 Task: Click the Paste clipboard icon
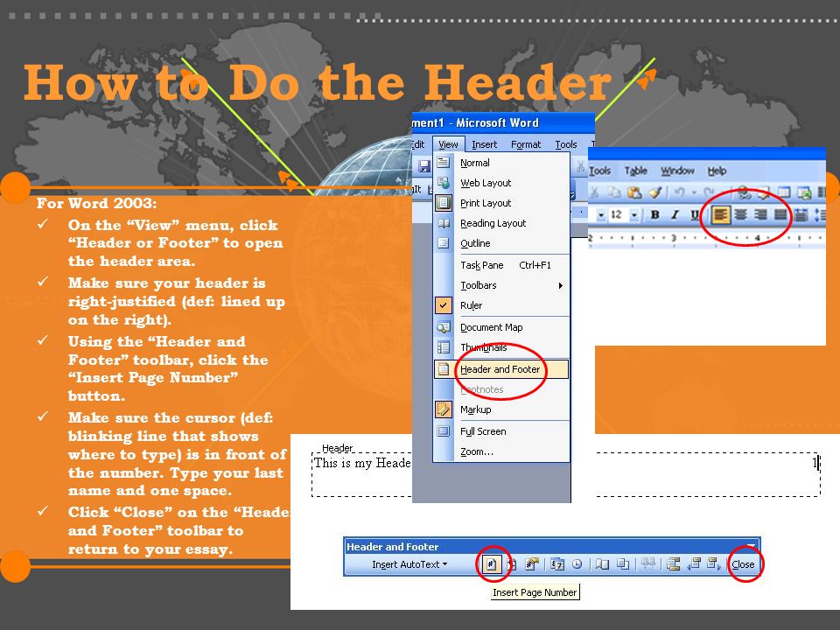click(635, 192)
